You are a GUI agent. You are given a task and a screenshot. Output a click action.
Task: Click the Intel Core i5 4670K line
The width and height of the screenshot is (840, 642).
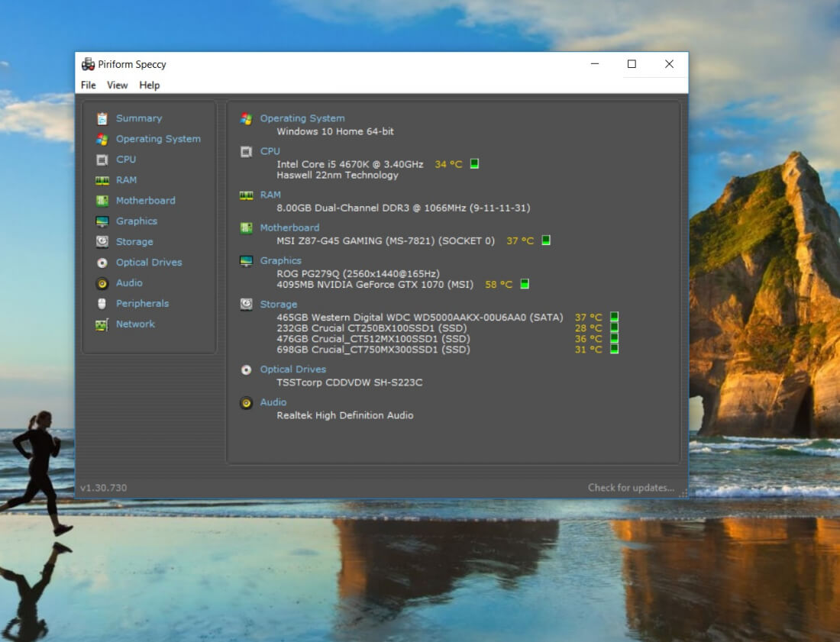[x=350, y=164]
